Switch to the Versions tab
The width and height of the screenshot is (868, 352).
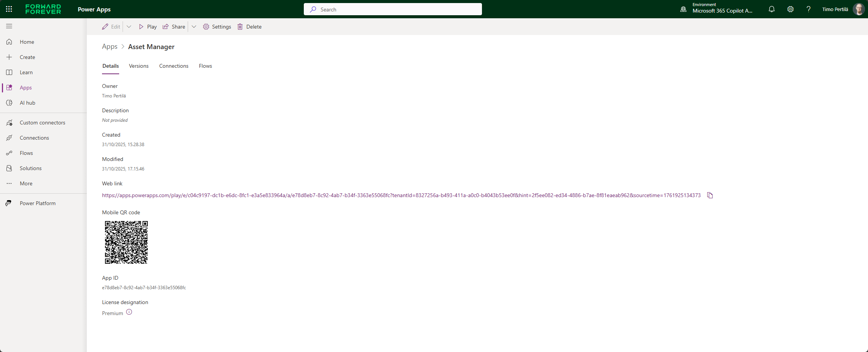coord(139,66)
